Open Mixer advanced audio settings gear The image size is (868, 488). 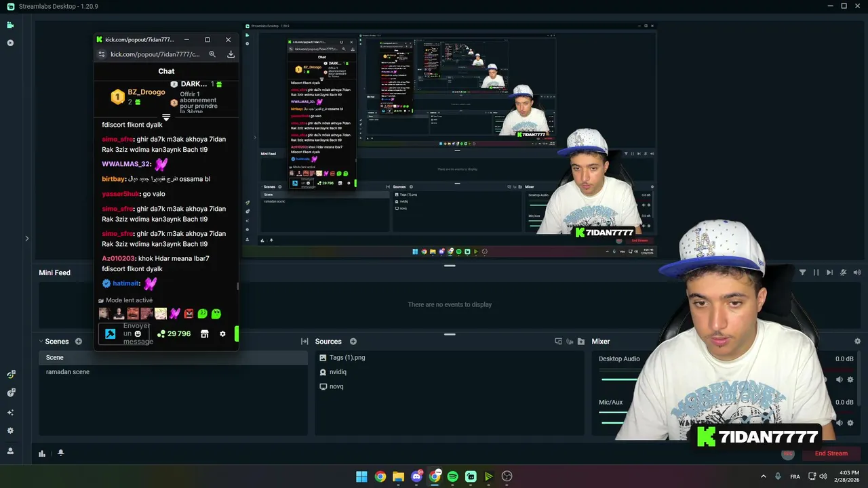(857, 342)
